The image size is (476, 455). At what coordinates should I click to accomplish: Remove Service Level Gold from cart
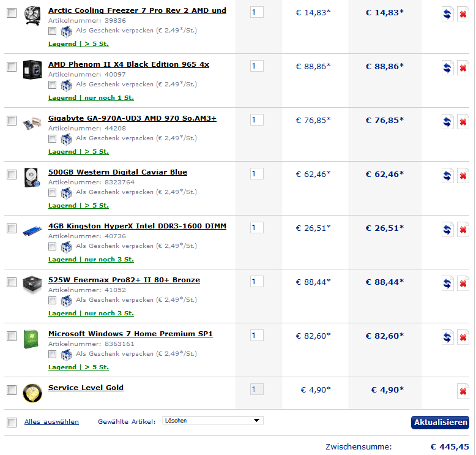[x=463, y=391]
